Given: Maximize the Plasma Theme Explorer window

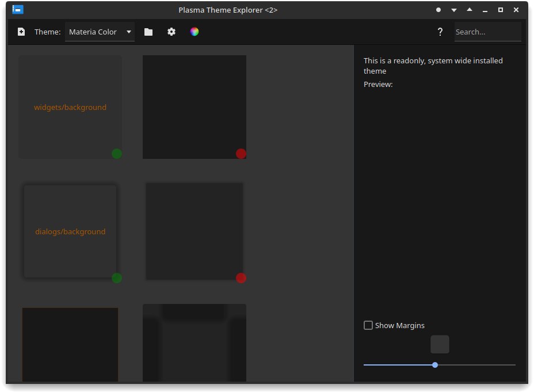Looking at the screenshot, I should pos(500,10).
